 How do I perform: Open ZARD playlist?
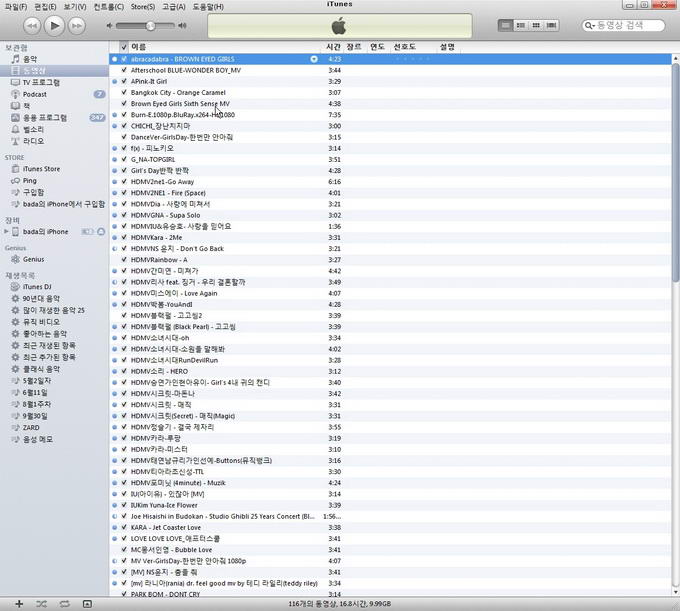54,428
